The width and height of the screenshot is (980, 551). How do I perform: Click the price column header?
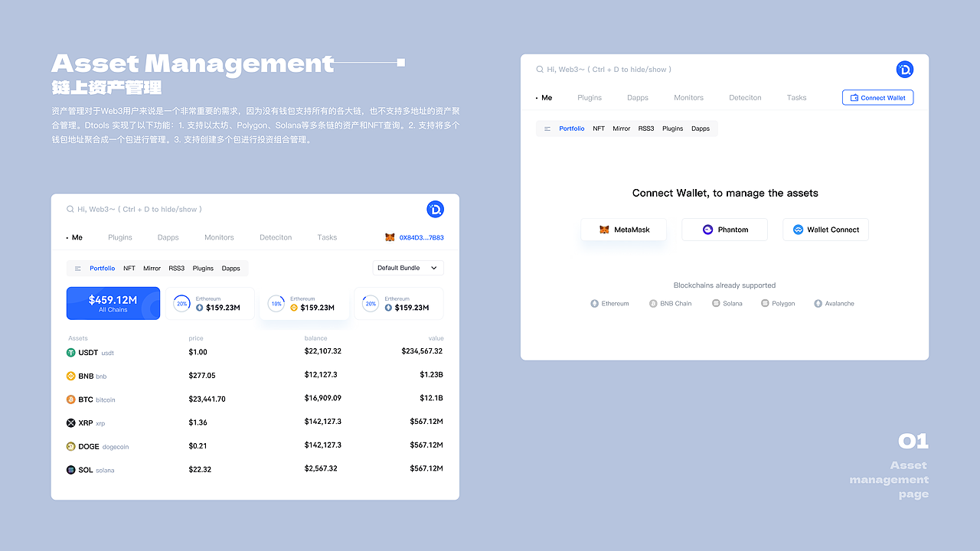point(196,338)
